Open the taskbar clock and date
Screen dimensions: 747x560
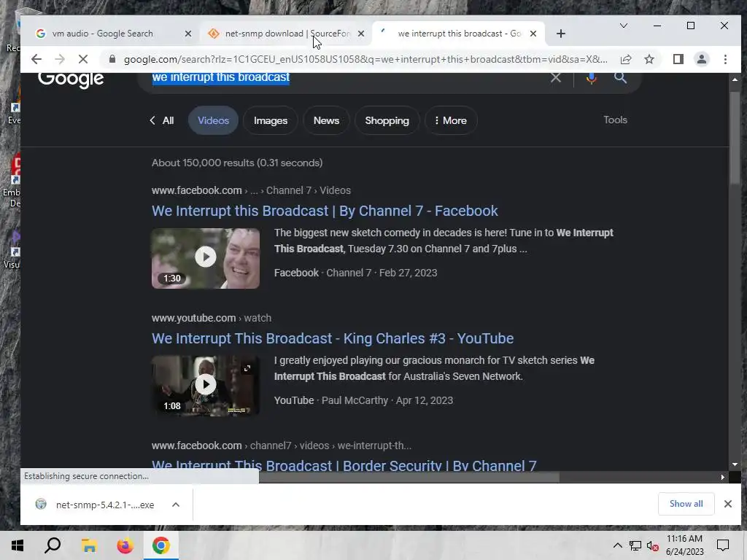tap(684, 545)
